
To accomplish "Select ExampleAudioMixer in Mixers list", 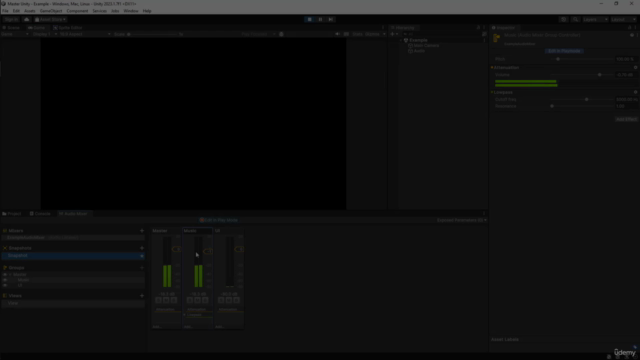I will point(73,238).
